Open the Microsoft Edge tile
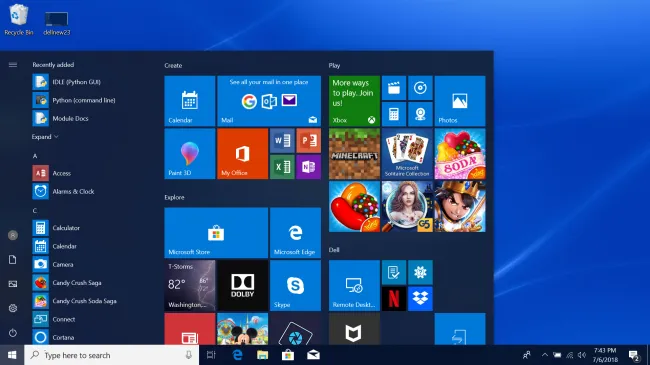 point(295,233)
